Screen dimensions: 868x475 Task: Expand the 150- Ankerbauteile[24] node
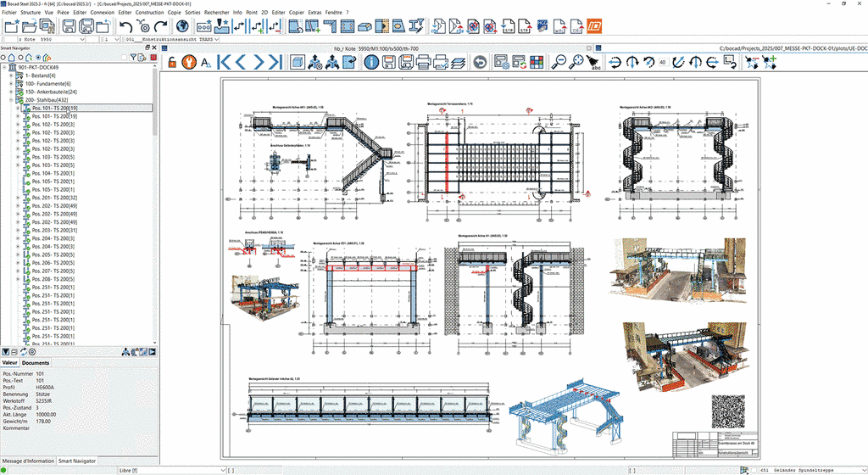(11, 92)
